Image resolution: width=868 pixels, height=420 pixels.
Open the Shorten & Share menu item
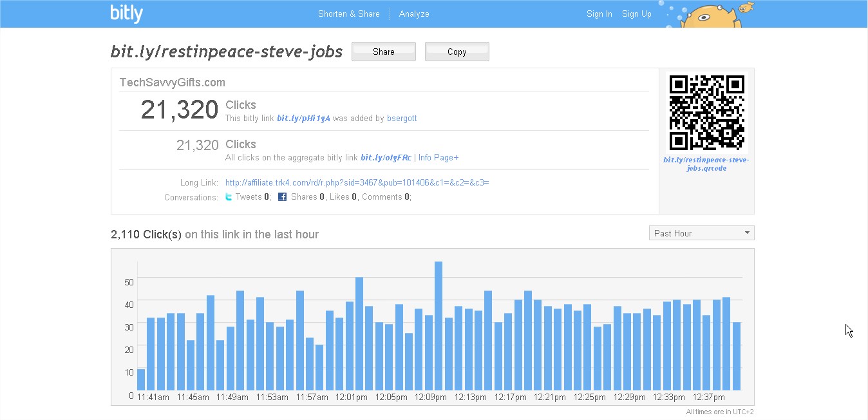[349, 14]
